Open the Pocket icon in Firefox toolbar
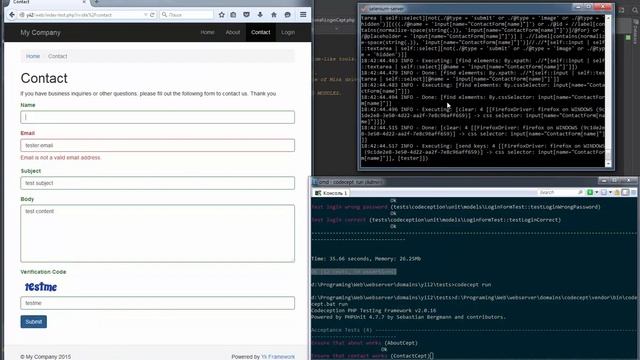Screen dimensions: 640x360 pyautogui.click(x=247, y=15)
